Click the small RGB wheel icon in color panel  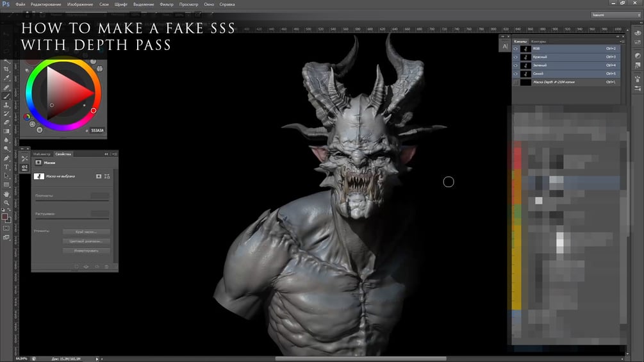point(27,117)
